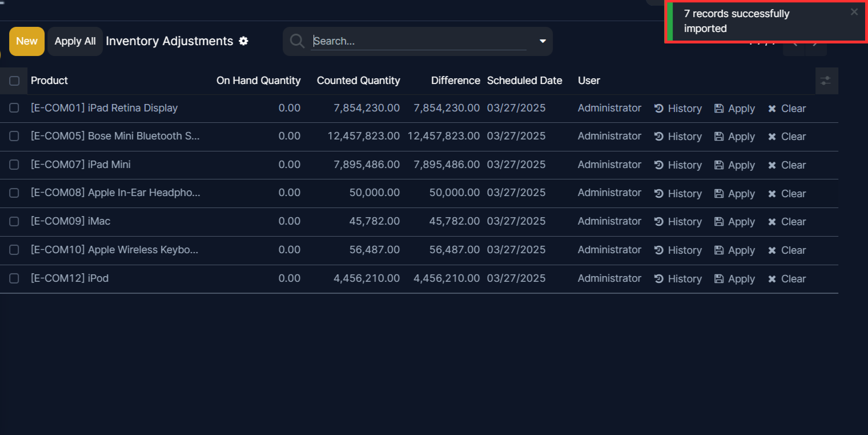Select the Apple Wireless Keyboard row checkbox
Image resolution: width=868 pixels, height=435 pixels.
click(14, 250)
